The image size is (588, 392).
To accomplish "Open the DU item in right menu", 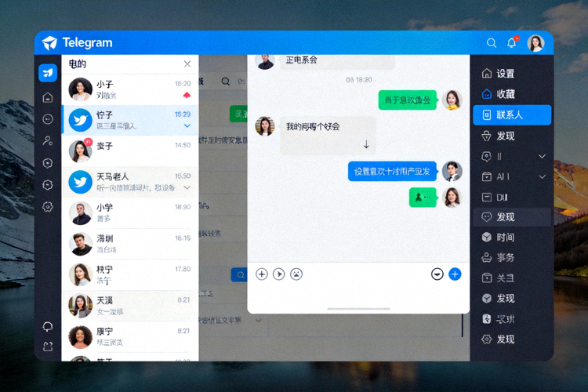I will click(x=512, y=198).
